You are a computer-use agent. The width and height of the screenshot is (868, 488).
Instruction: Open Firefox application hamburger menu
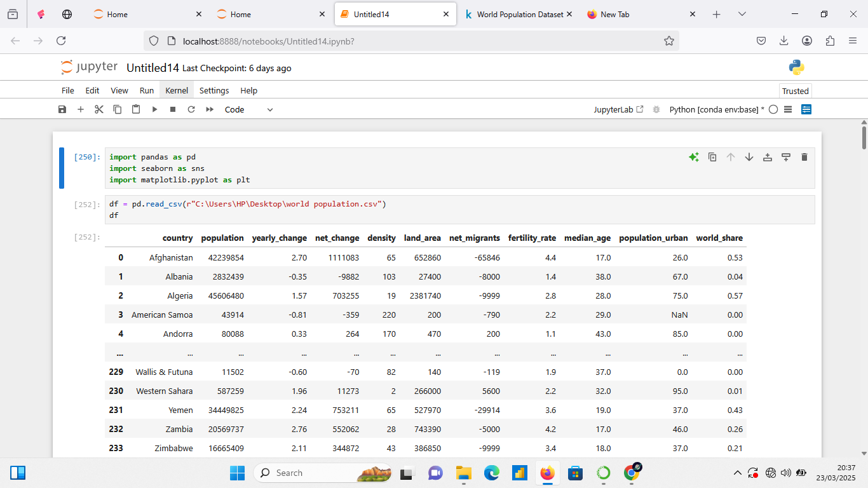point(853,41)
